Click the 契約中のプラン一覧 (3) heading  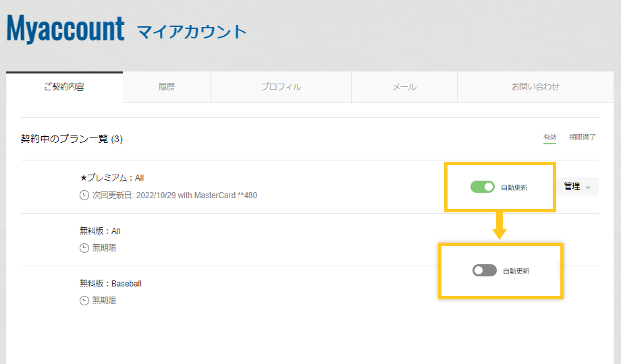tap(72, 139)
